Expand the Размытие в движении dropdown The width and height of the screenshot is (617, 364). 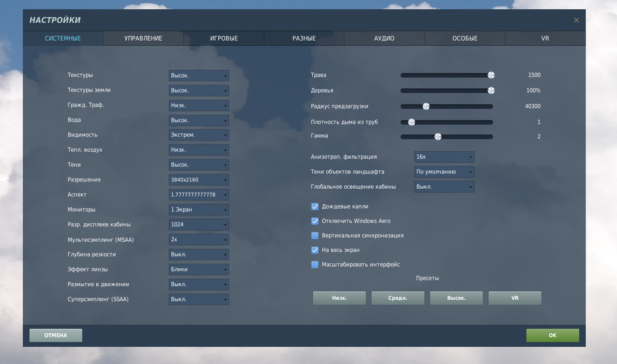click(x=199, y=284)
